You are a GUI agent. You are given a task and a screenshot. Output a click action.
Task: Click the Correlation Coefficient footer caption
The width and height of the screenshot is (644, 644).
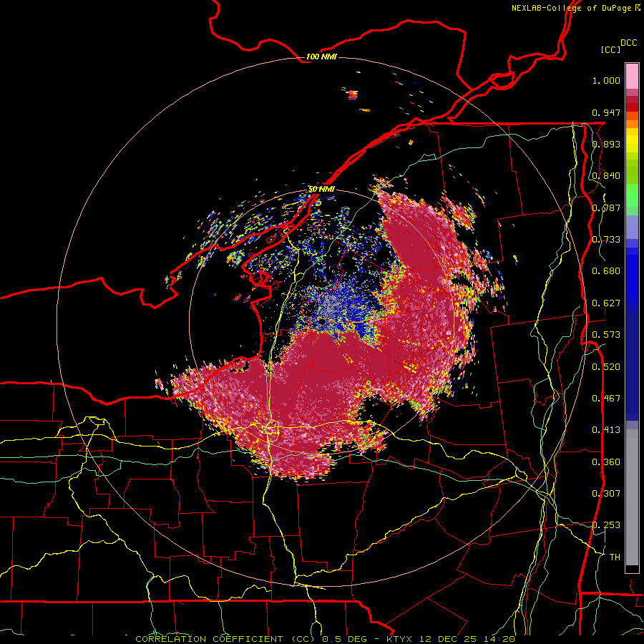325,639
